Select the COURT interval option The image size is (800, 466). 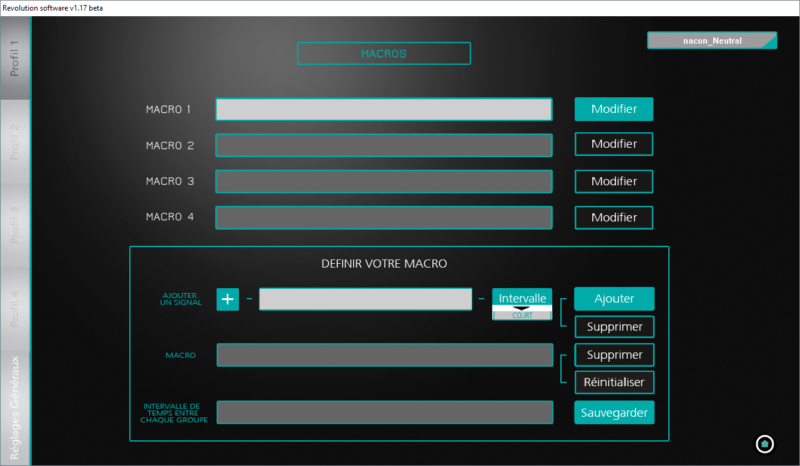point(522,315)
